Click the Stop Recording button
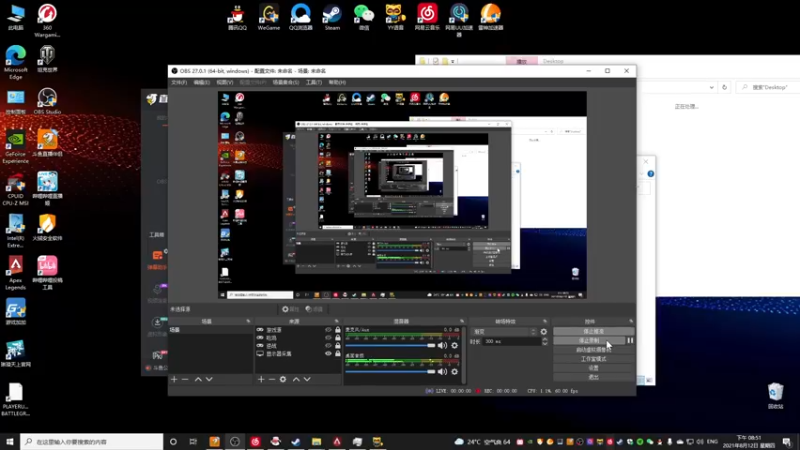 click(589, 340)
